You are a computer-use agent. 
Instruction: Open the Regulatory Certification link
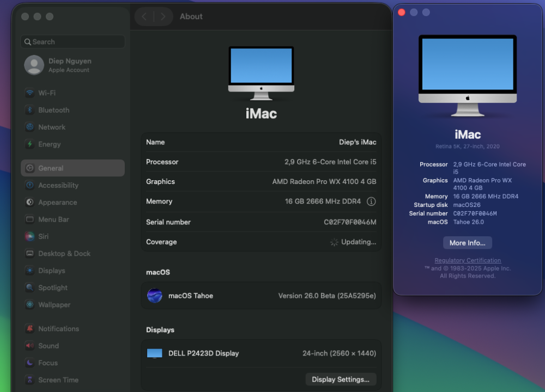point(468,260)
